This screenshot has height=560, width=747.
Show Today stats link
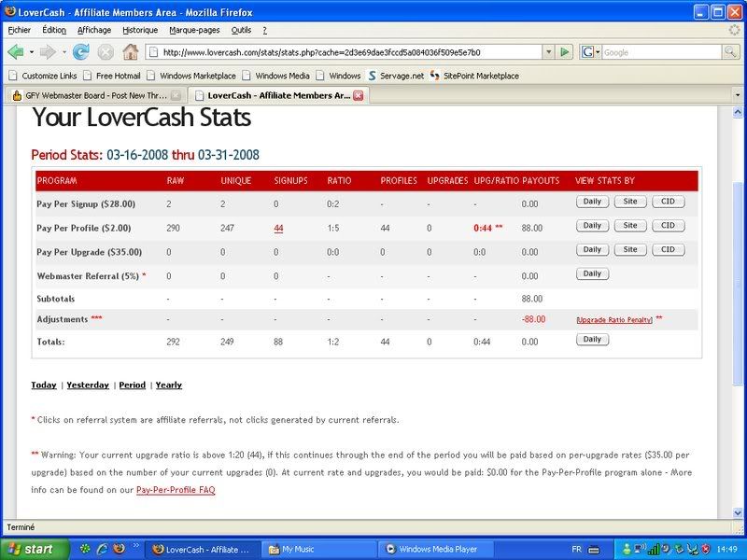click(44, 385)
